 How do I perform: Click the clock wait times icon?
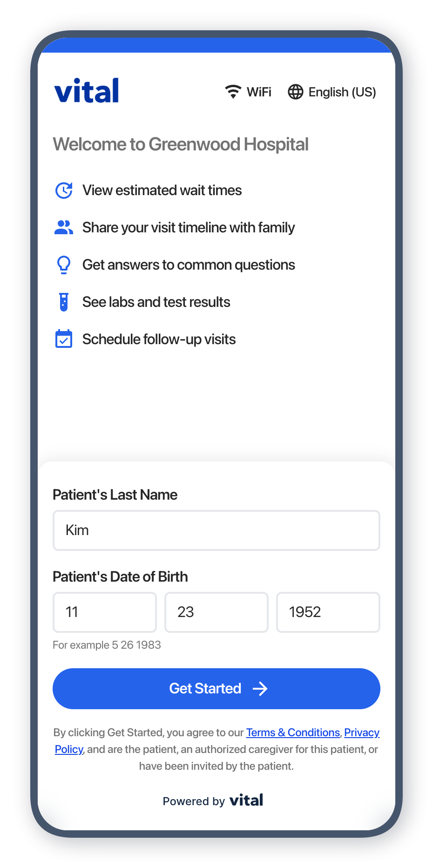(x=64, y=190)
